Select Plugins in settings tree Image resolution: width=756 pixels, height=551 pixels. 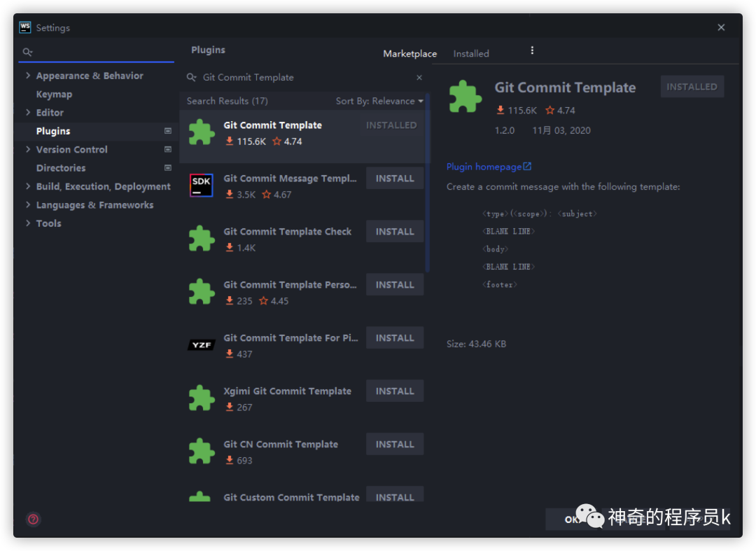coord(53,131)
